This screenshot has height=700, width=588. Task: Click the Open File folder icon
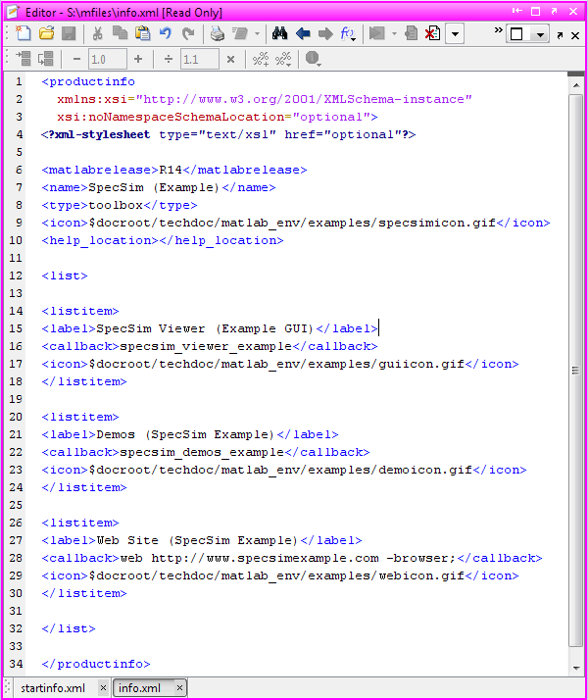point(46,34)
